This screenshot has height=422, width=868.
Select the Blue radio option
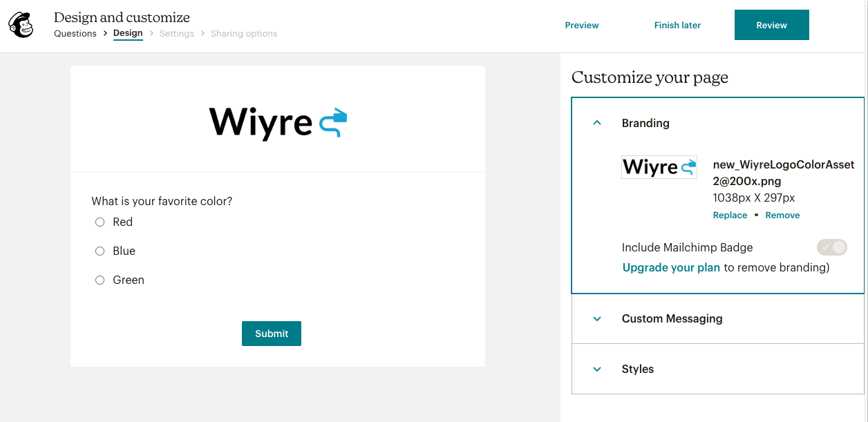pos(100,251)
